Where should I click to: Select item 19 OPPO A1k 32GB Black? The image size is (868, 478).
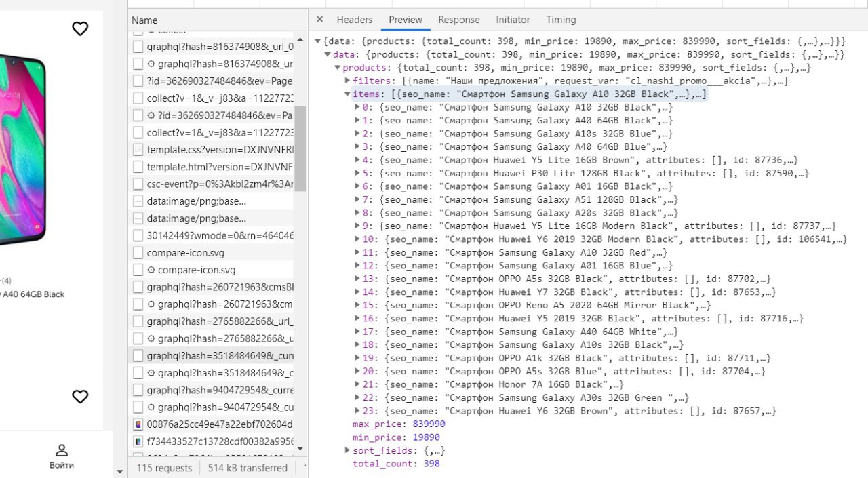pos(567,359)
